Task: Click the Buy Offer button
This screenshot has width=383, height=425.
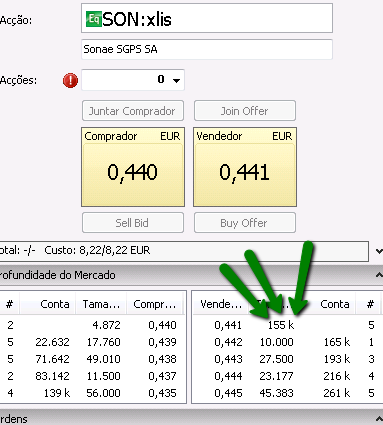Action: (x=245, y=223)
